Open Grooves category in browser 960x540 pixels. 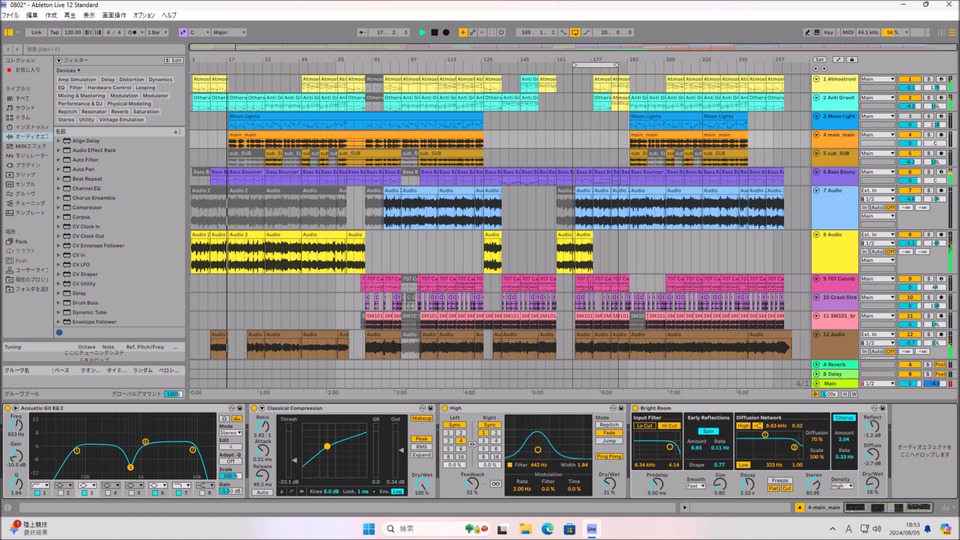click(x=24, y=193)
